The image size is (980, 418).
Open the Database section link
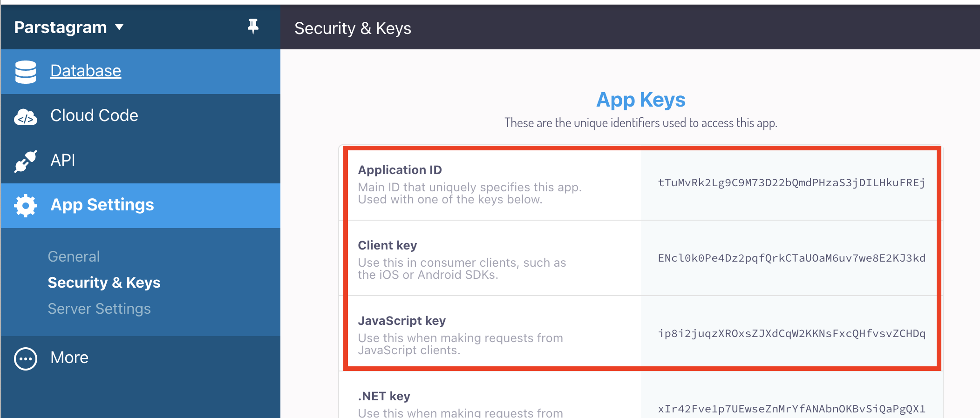pyautogui.click(x=86, y=71)
